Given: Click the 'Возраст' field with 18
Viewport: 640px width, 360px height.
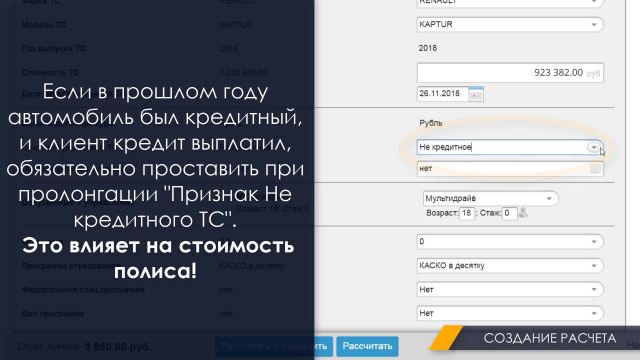Looking at the screenshot, I should [x=467, y=213].
